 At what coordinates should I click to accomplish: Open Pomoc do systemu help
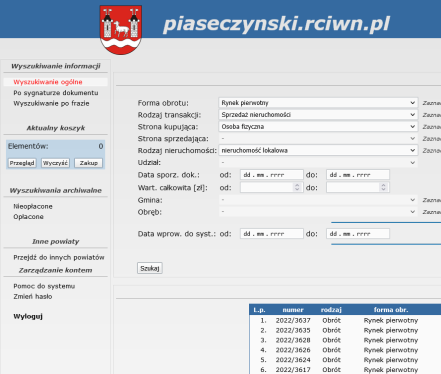pos(44,286)
